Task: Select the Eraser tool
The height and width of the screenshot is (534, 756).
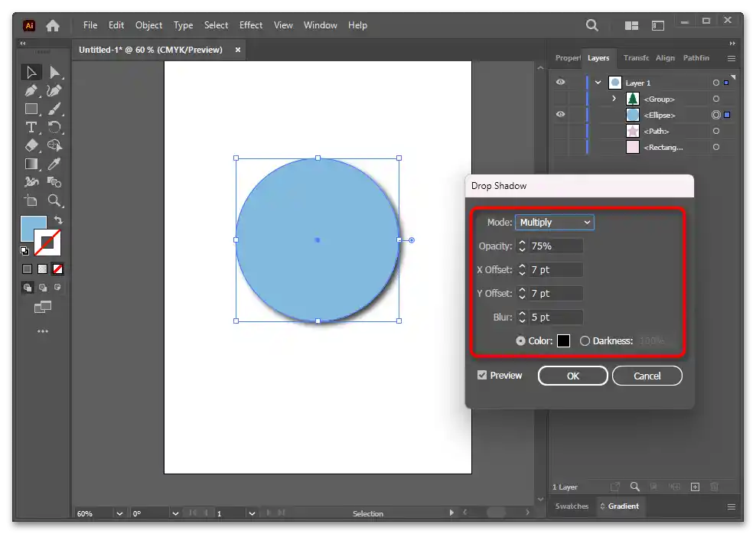Action: point(31,145)
